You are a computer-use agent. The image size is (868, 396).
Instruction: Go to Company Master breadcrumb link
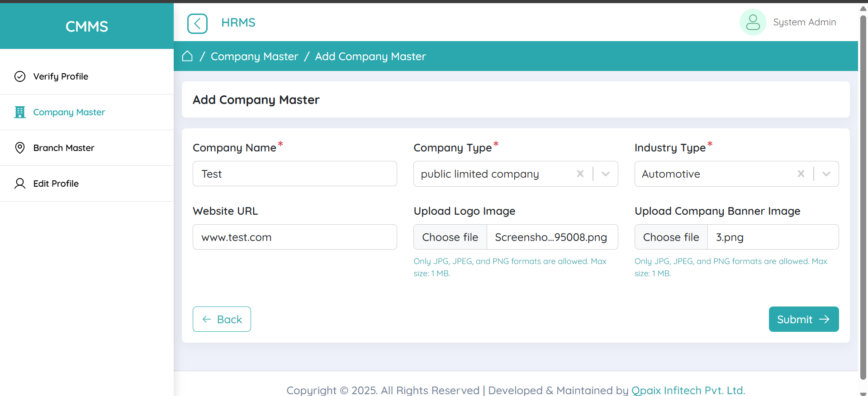254,57
